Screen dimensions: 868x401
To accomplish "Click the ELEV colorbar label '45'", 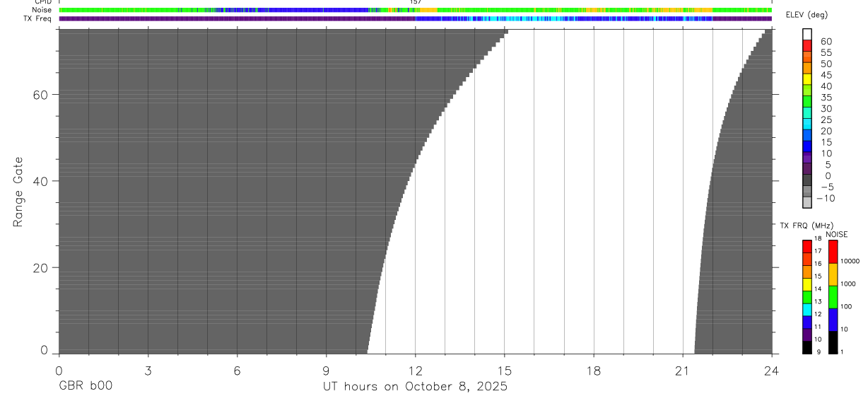I will pos(826,75).
